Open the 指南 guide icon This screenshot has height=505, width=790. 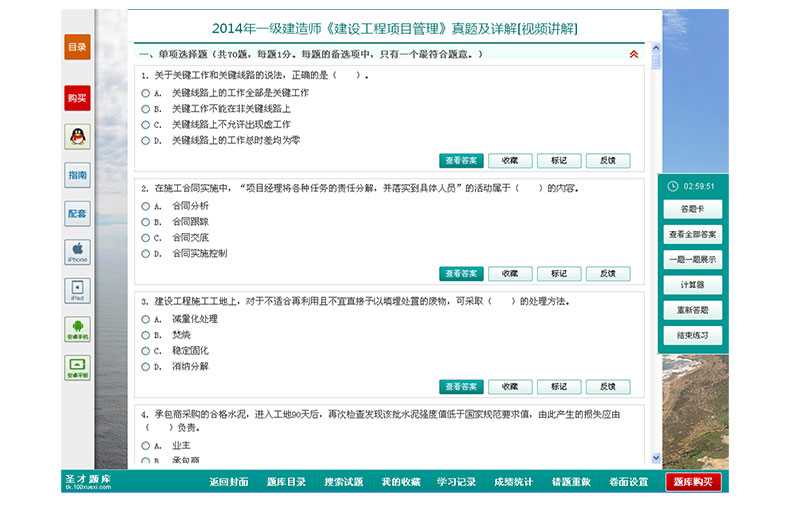[77, 175]
